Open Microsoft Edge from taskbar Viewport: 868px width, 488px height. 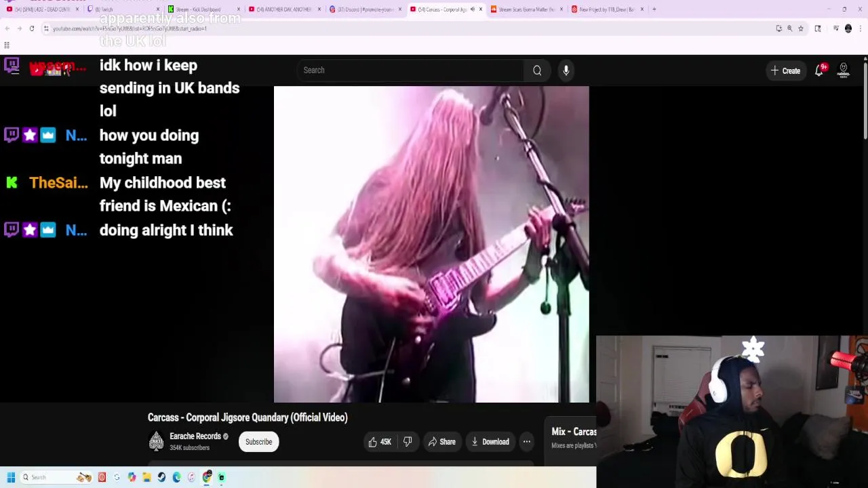point(176,477)
